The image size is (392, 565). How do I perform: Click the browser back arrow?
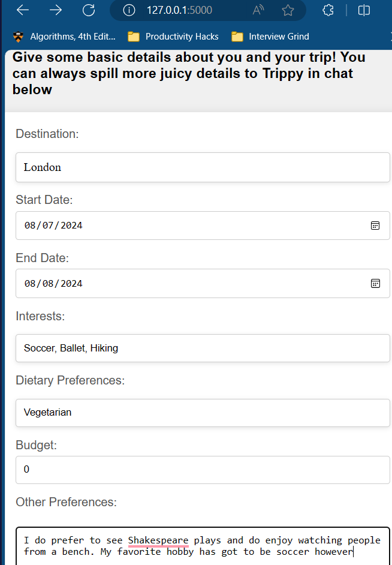coord(22,10)
